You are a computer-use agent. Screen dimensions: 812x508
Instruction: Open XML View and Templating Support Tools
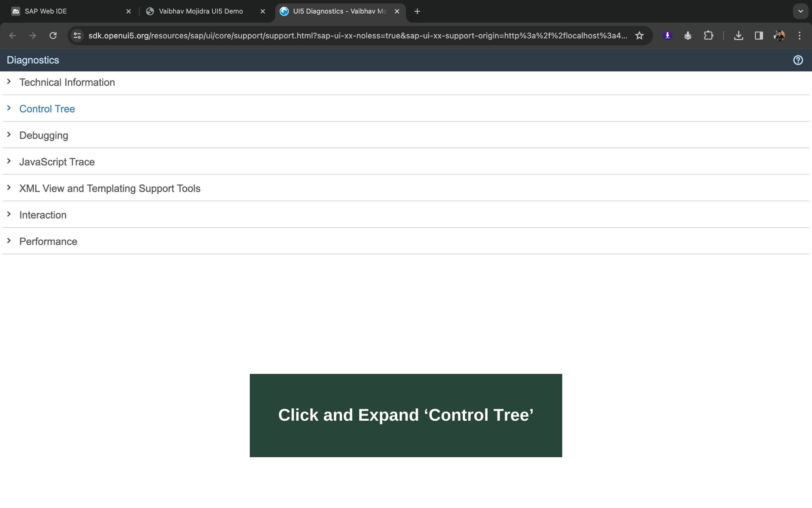pyautogui.click(x=109, y=189)
